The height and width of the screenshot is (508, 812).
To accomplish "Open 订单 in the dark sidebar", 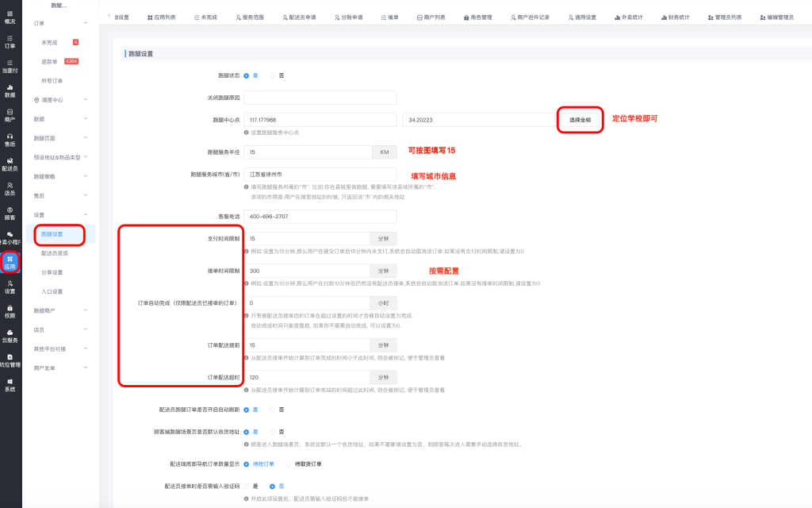I will [x=10, y=41].
